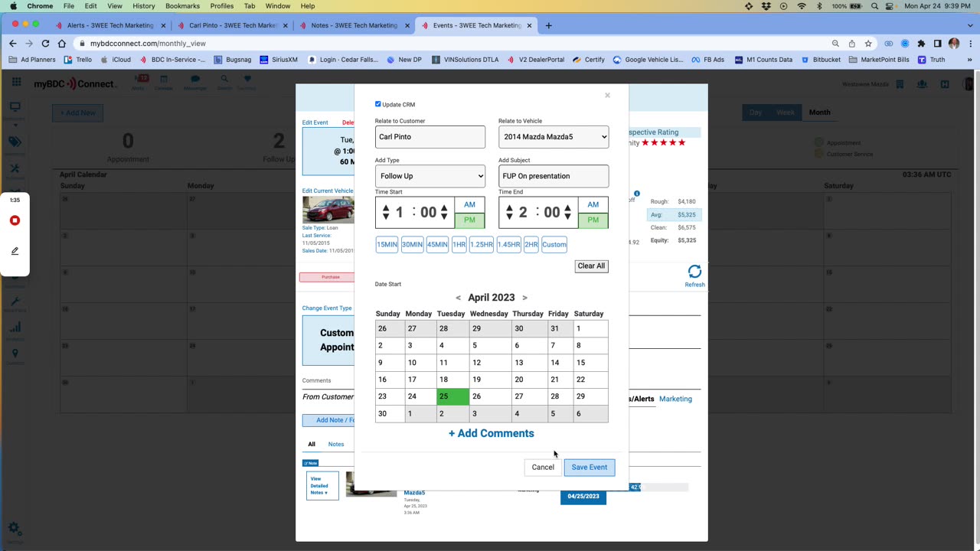980x551 pixels.
Task: Click the Clear All button
Action: point(591,266)
